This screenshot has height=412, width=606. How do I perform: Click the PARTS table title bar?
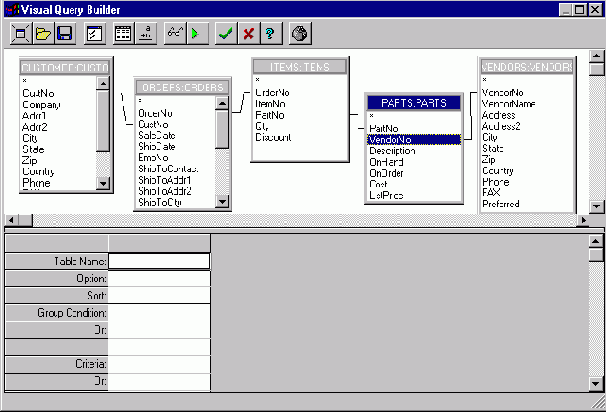pyautogui.click(x=413, y=102)
